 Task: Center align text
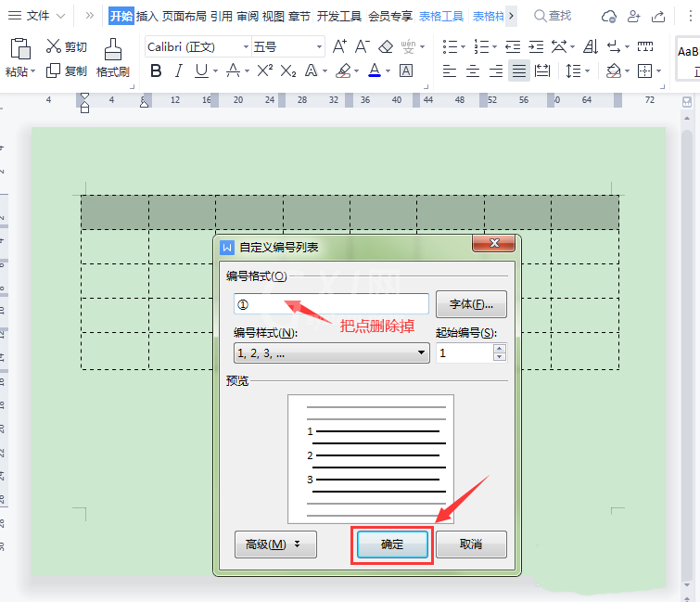pyautogui.click(x=473, y=70)
